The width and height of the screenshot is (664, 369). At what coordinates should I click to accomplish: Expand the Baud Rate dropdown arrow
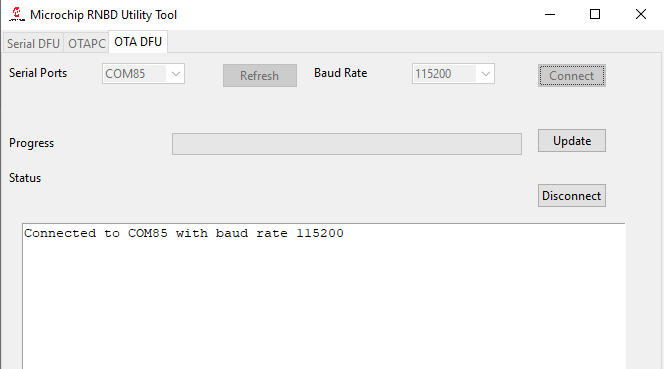click(x=486, y=74)
